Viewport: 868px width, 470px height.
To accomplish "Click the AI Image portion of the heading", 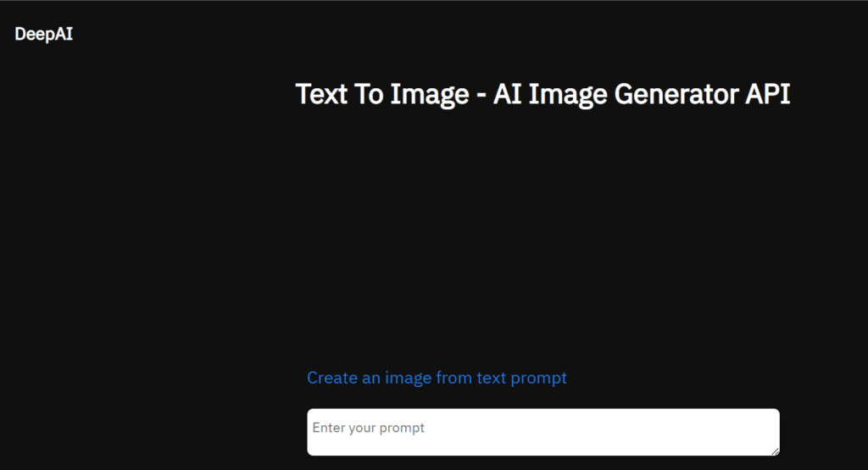I will point(550,95).
